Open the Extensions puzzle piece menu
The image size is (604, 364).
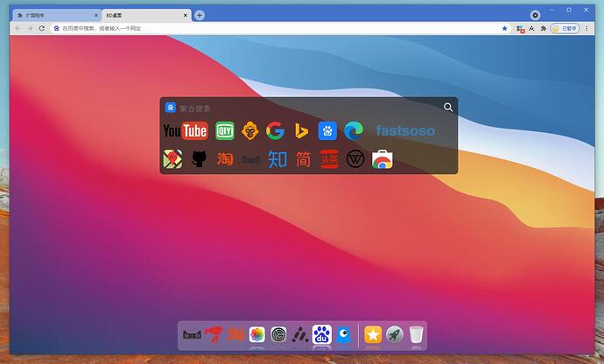[543, 29]
